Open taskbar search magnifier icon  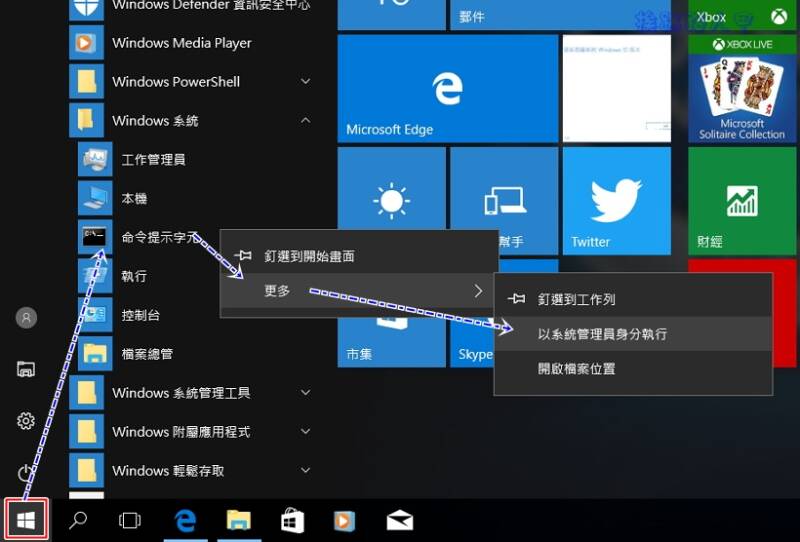(78, 520)
